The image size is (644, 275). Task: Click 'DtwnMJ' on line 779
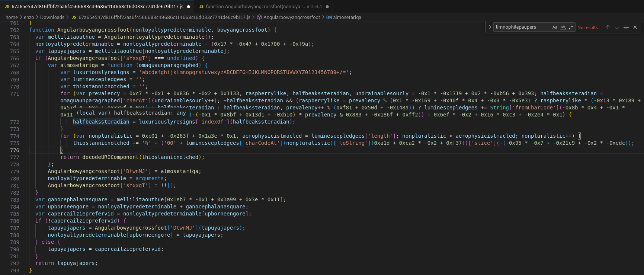click(135, 171)
